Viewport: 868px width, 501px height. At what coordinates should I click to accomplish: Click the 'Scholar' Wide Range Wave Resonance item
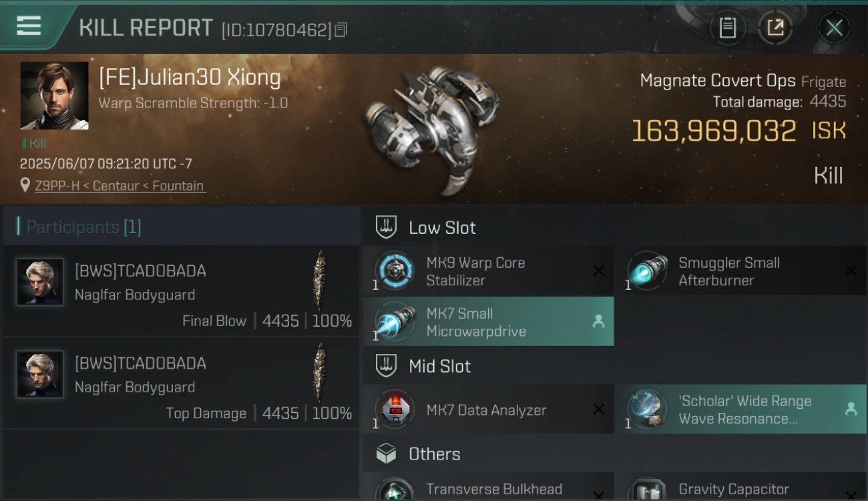click(x=740, y=409)
